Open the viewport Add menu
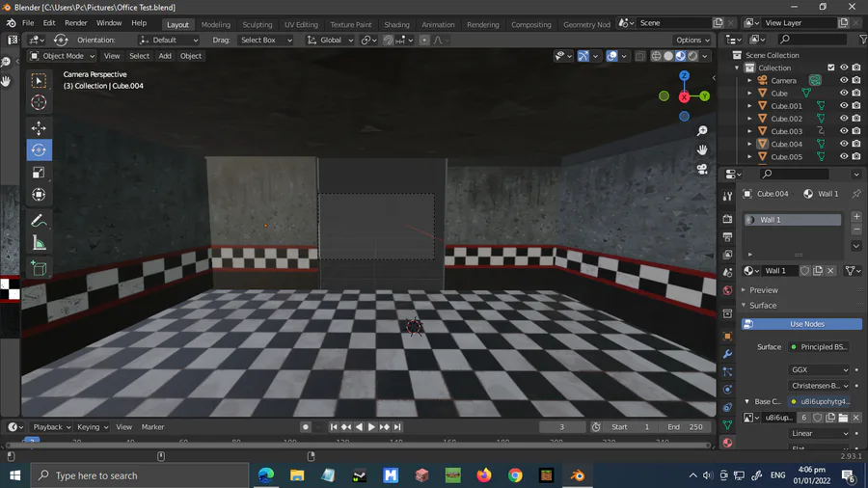This screenshot has height=488, width=868. pyautogui.click(x=165, y=56)
